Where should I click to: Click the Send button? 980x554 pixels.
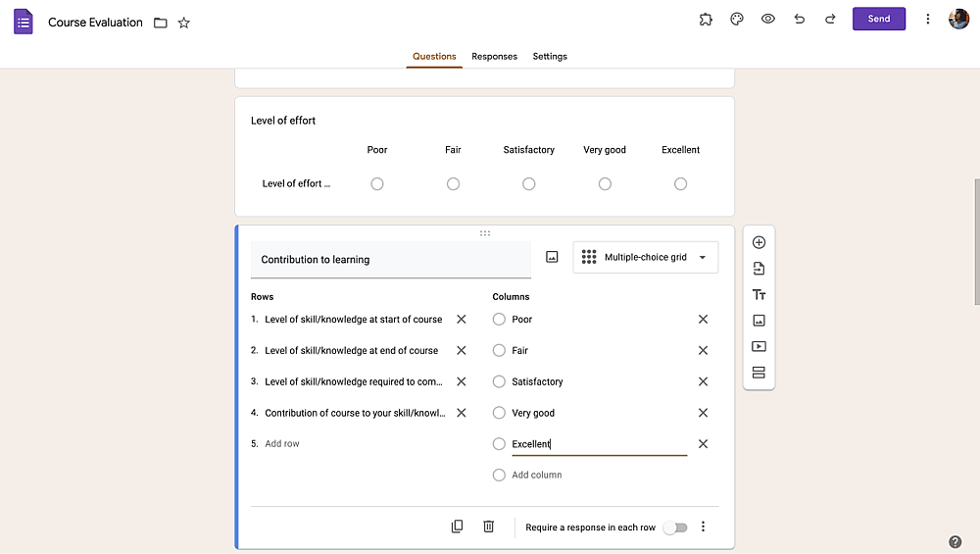(879, 19)
